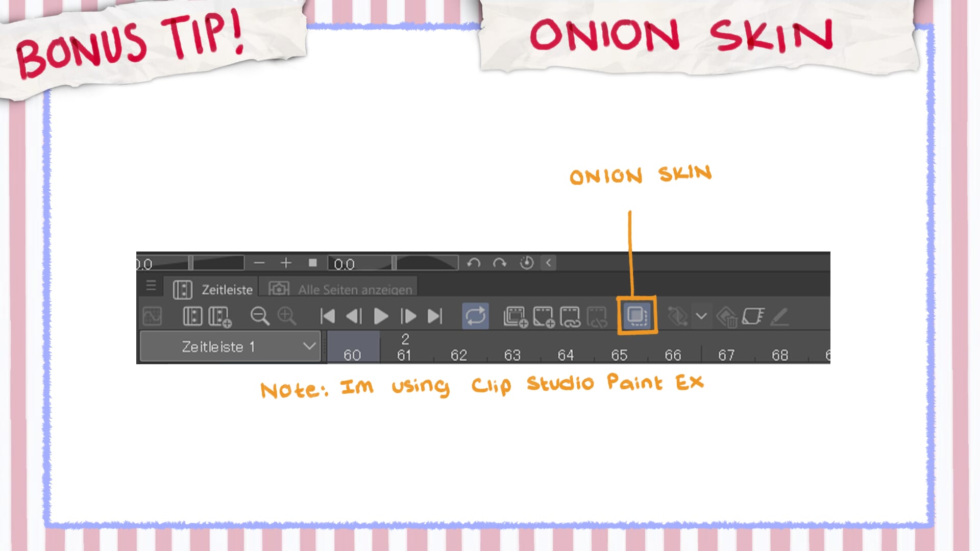Image resolution: width=980 pixels, height=551 pixels.
Task: Expand the keyframe options chevron
Action: coord(701,316)
